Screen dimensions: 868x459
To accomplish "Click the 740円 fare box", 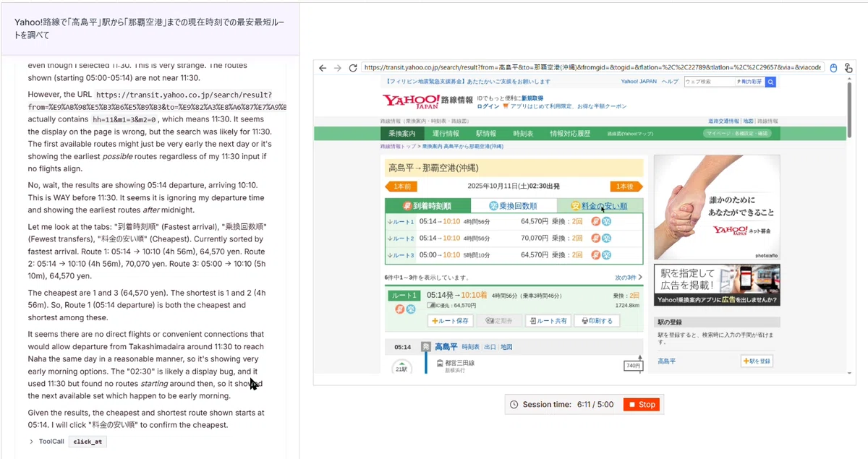I will 632,366.
